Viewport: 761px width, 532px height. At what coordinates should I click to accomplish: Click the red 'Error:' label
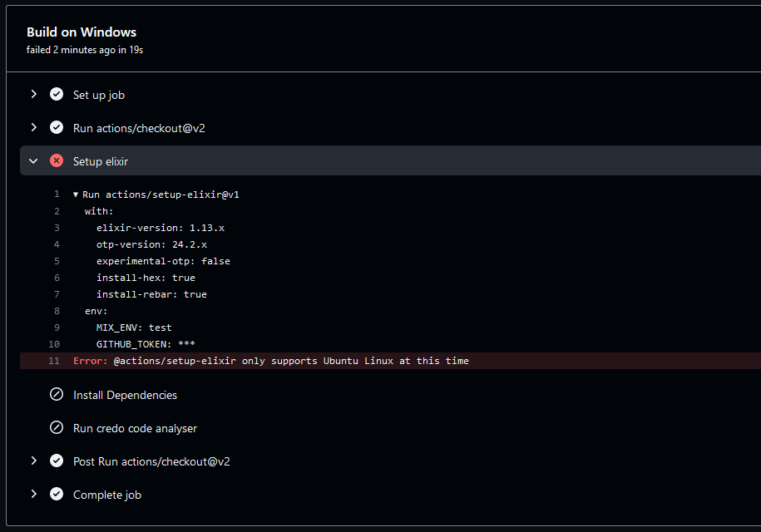tap(91, 361)
